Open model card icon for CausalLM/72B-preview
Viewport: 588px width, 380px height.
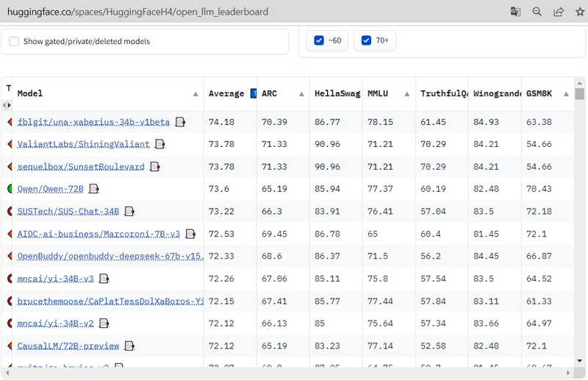(x=129, y=346)
